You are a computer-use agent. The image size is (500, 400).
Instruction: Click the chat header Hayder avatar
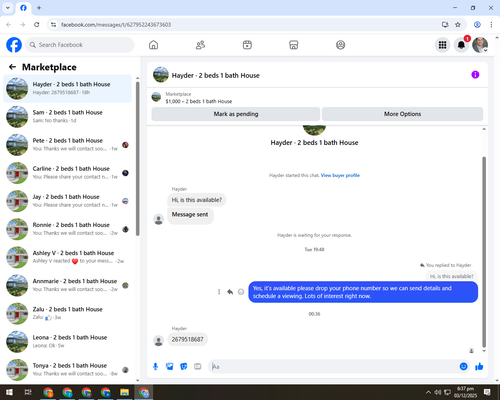[x=161, y=75]
